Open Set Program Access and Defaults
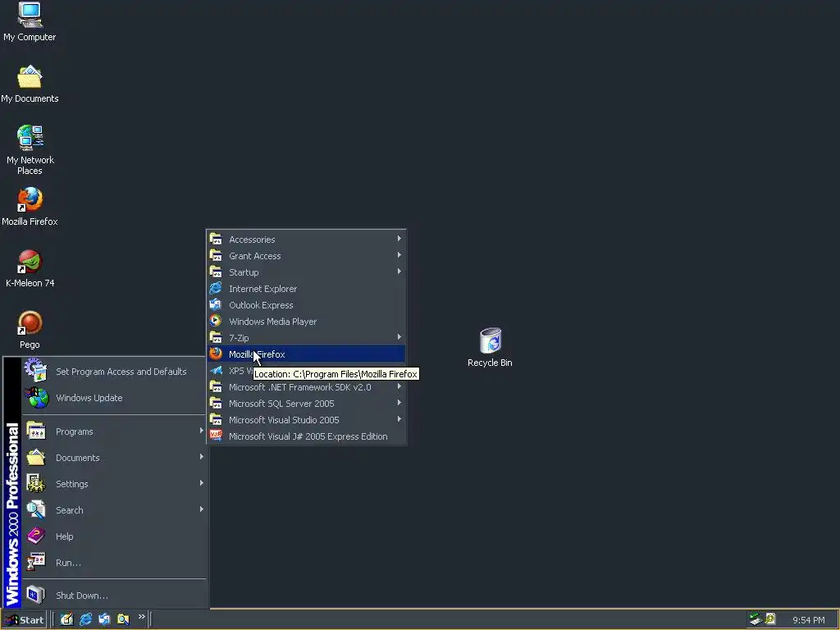Viewport: 840px width, 630px height. [113, 372]
